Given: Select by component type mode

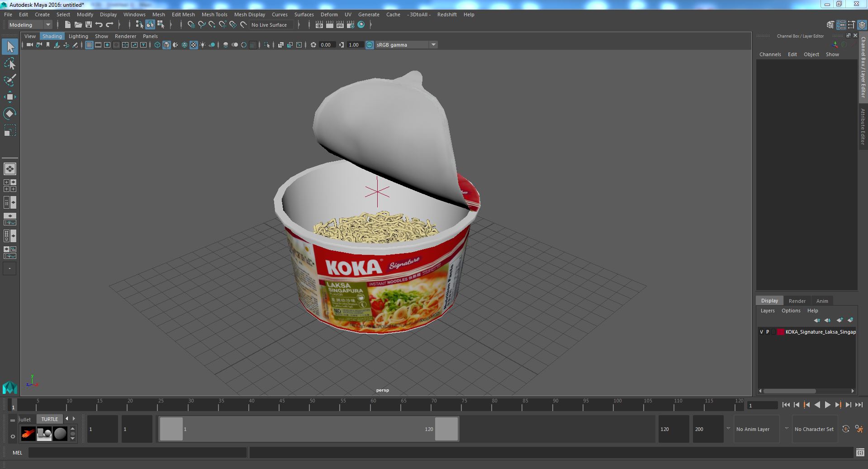Looking at the screenshot, I should pos(161,24).
